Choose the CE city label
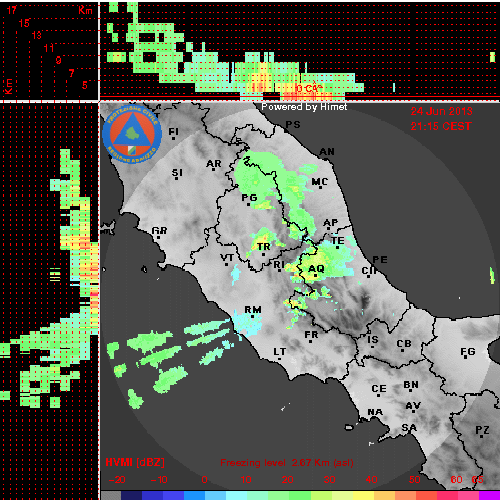 pyautogui.click(x=379, y=389)
